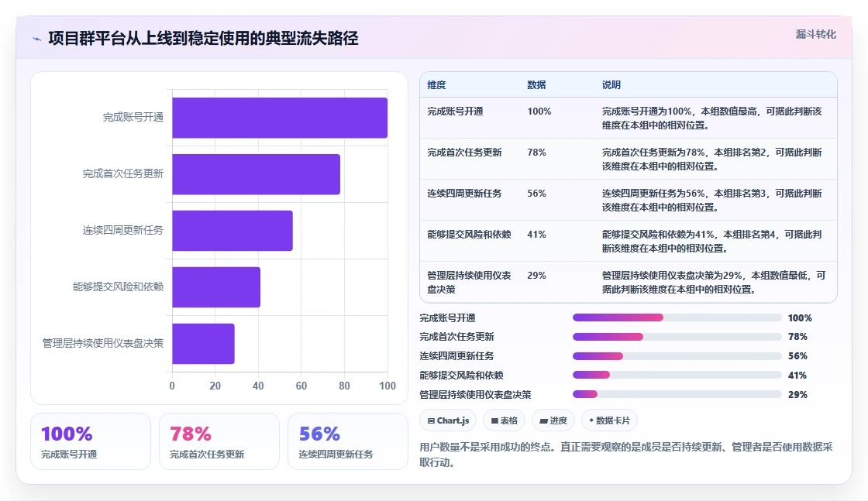Screen dimensions: 868x501
Task: Click description starting 管理层持续使用仪表盘决策为29%
Action: 714,282
